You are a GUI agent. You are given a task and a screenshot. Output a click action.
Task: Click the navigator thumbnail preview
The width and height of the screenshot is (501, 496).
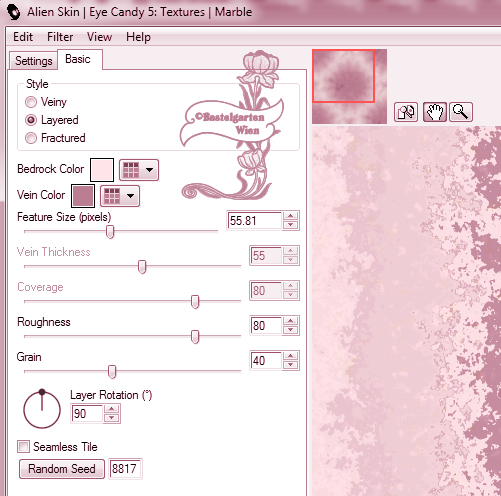349,87
